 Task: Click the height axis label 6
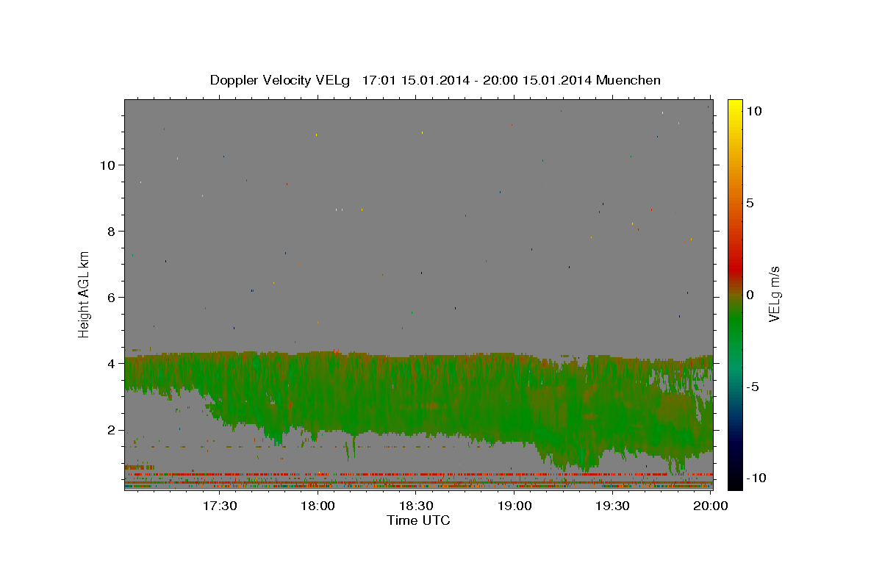(112, 297)
